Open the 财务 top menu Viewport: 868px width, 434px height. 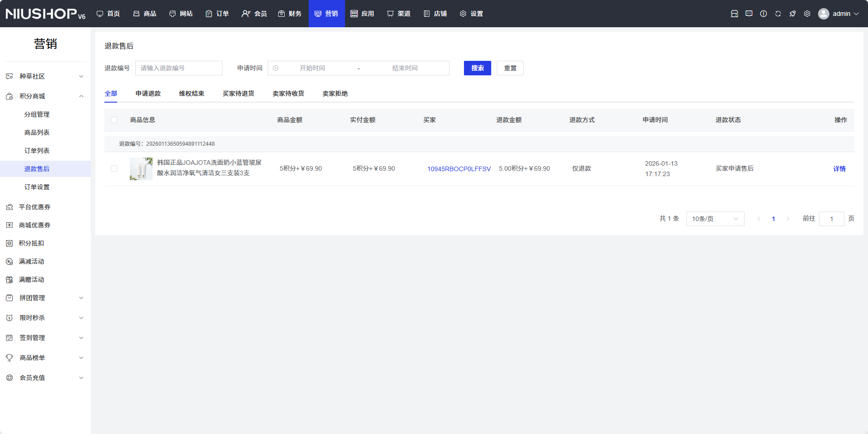coord(290,14)
